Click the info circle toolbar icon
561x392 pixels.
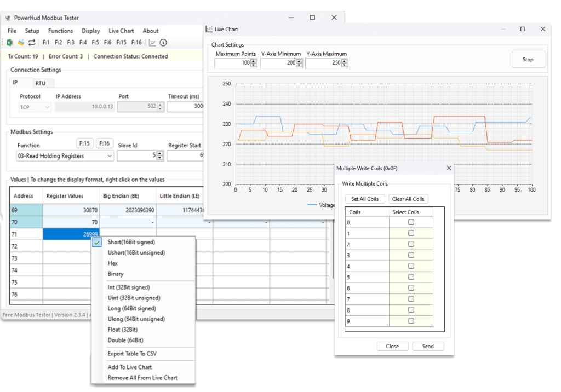(163, 43)
